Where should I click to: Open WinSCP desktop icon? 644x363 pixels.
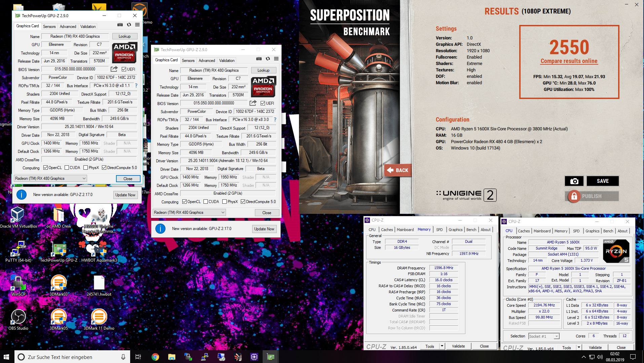click(18, 286)
